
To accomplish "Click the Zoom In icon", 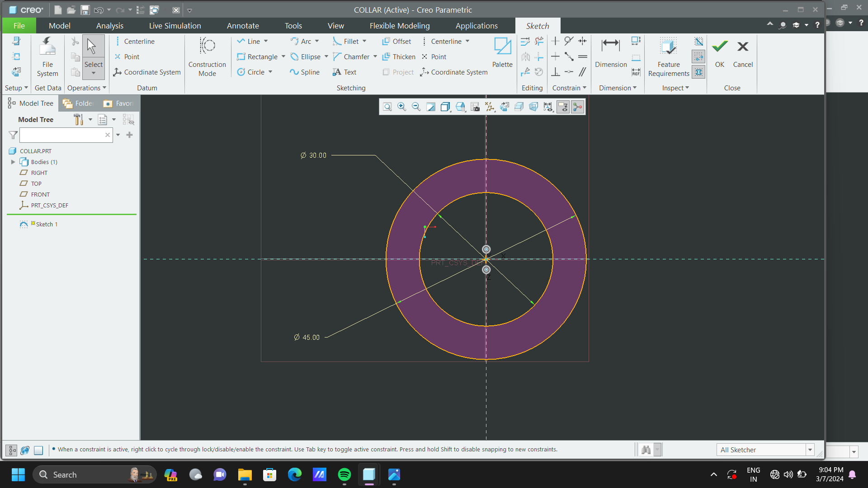I will click(x=401, y=107).
